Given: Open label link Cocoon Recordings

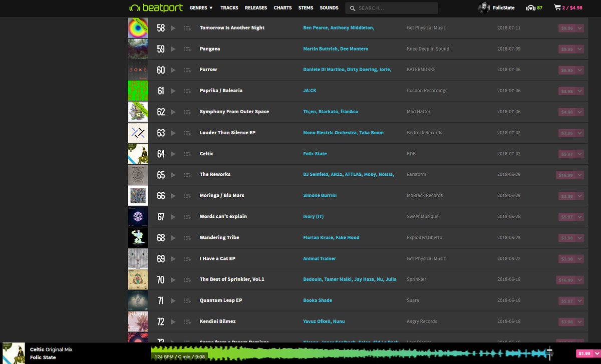Looking at the screenshot, I should pyautogui.click(x=427, y=91).
